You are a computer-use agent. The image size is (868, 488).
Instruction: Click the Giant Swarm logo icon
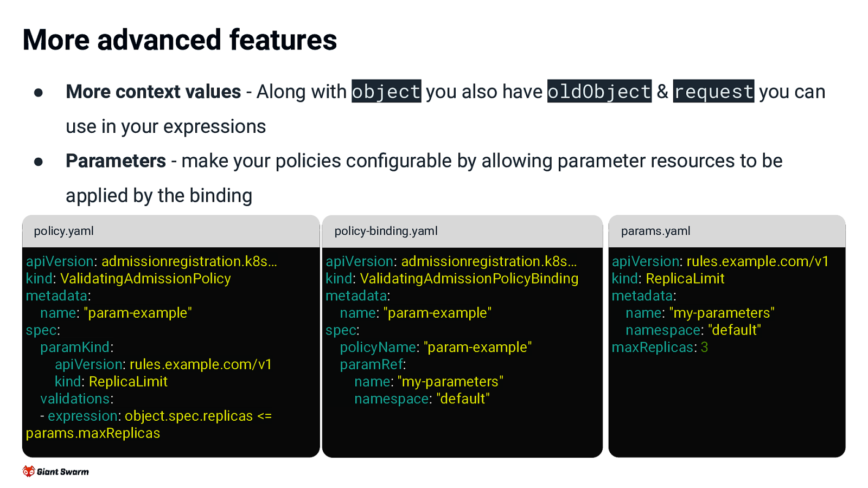(29, 471)
